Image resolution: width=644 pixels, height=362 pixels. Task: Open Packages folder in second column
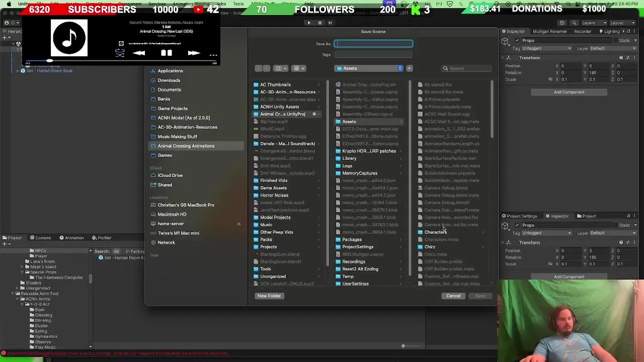[352, 239]
